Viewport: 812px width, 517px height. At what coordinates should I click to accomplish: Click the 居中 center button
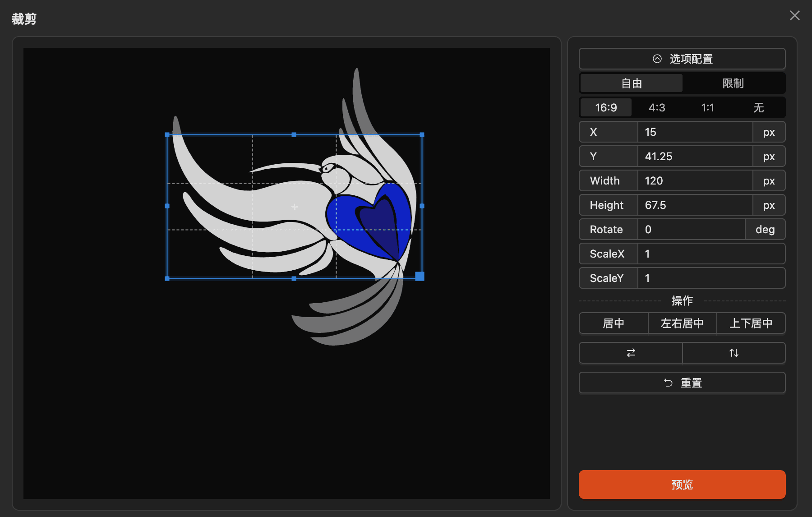[614, 323]
